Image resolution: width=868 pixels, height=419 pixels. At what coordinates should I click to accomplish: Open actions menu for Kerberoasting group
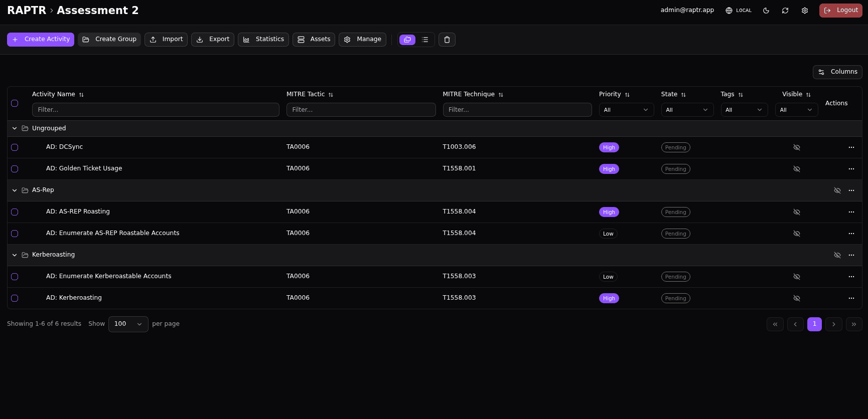(851, 255)
